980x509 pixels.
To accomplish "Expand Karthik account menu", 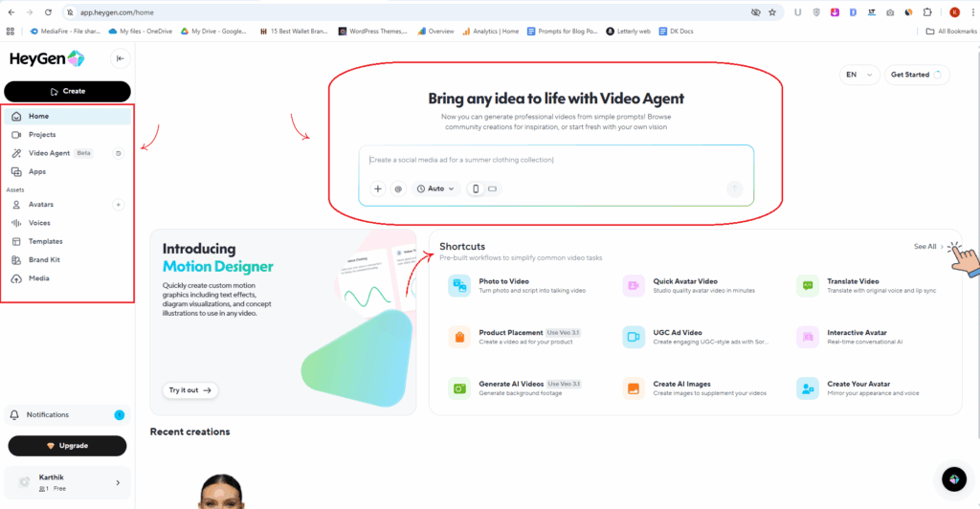I will [x=68, y=482].
